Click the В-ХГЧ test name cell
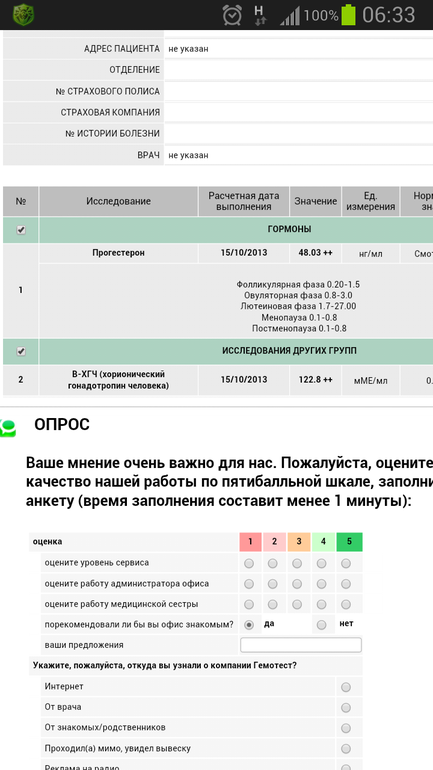This screenshot has height=770, width=433. (x=118, y=380)
